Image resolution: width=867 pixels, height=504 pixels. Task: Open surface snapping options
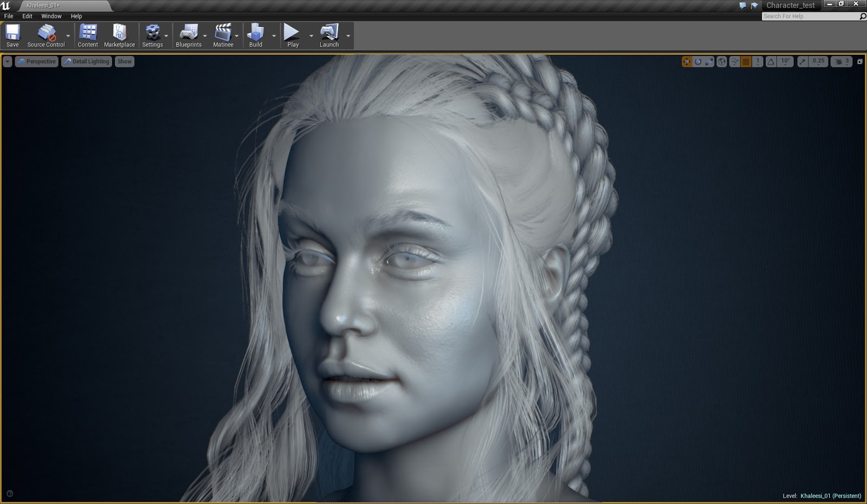pos(734,62)
